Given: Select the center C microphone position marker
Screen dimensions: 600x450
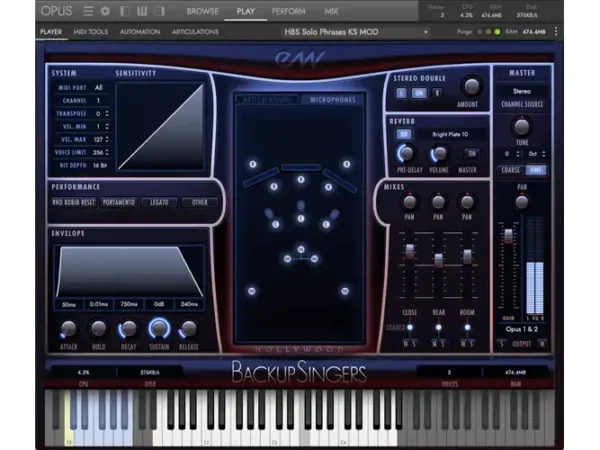Looking at the screenshot, I should (301, 218).
